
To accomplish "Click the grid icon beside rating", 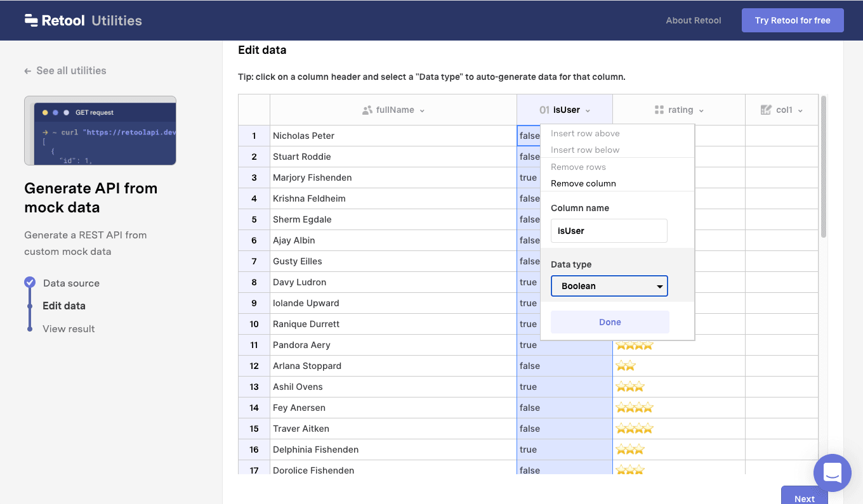I will point(659,110).
